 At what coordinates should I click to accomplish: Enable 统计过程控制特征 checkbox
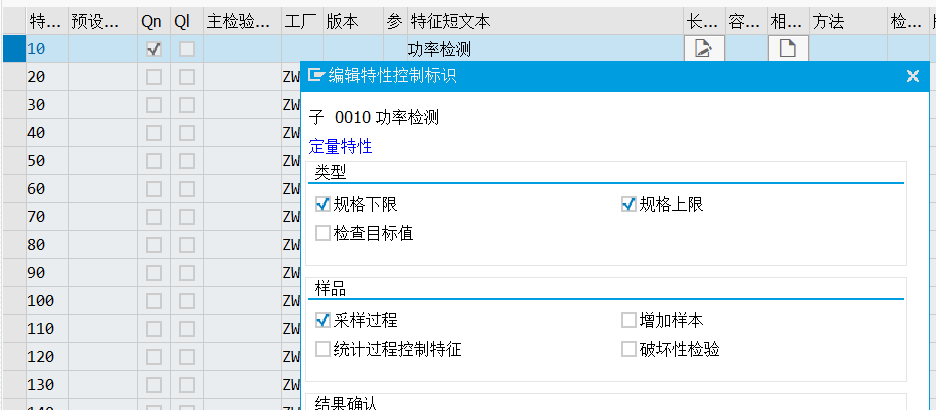pos(323,349)
